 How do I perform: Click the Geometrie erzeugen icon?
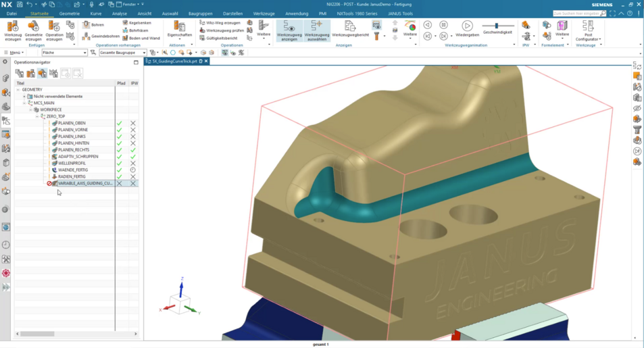pos(33,31)
